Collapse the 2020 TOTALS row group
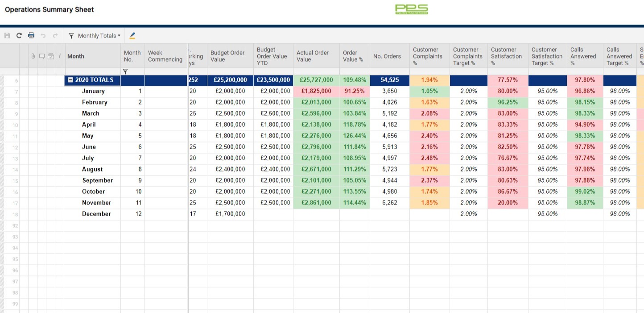 click(x=70, y=80)
